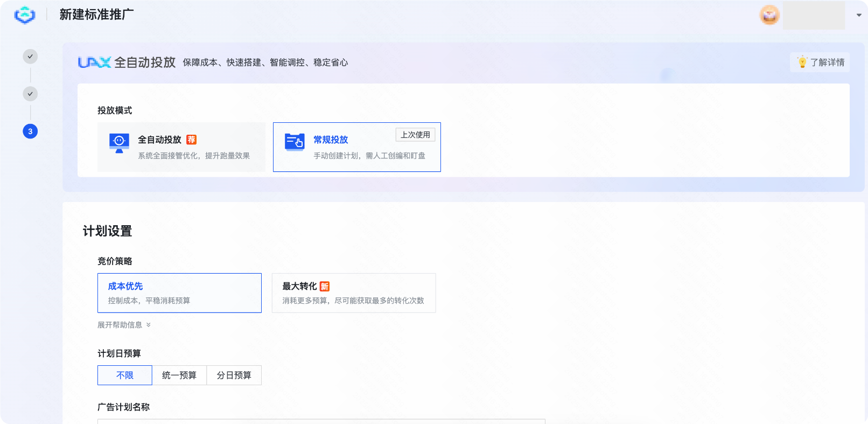Open the account dropdown arrow
Viewport: 868px width, 424px height.
[x=859, y=15]
